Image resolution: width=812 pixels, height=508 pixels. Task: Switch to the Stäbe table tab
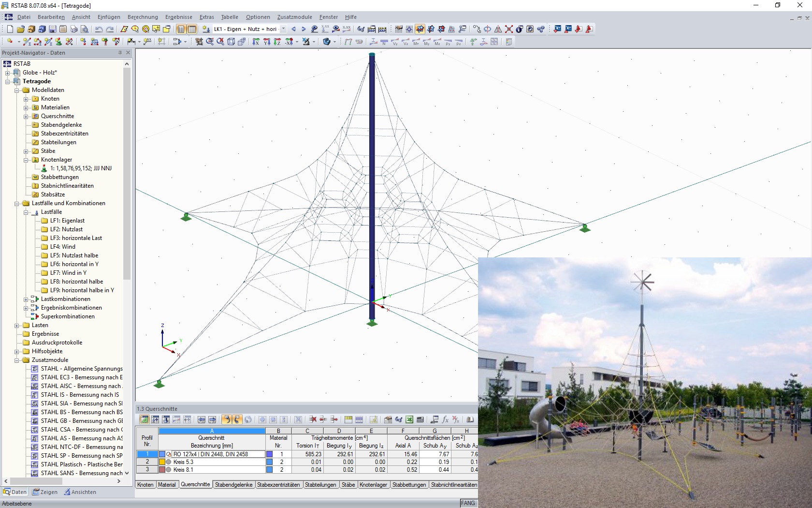(348, 484)
